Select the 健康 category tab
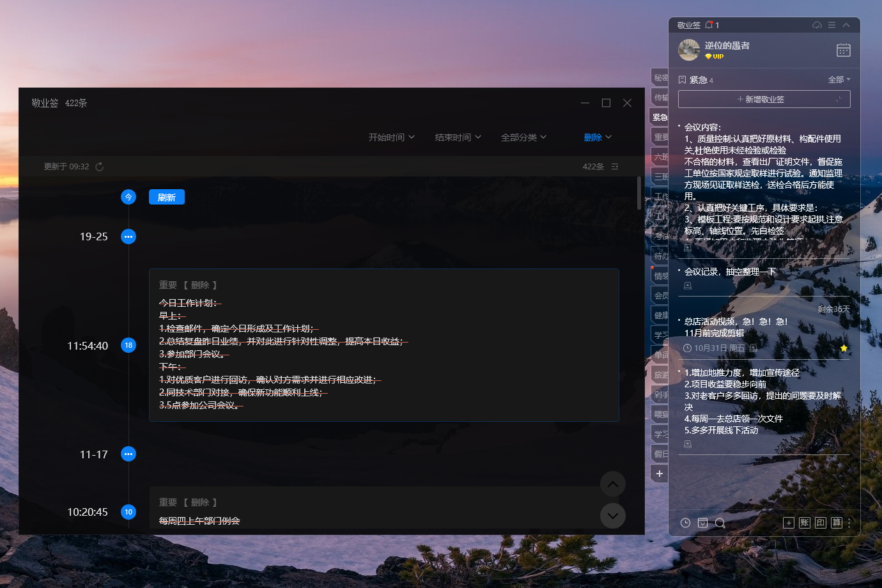The image size is (882, 588). (660, 315)
